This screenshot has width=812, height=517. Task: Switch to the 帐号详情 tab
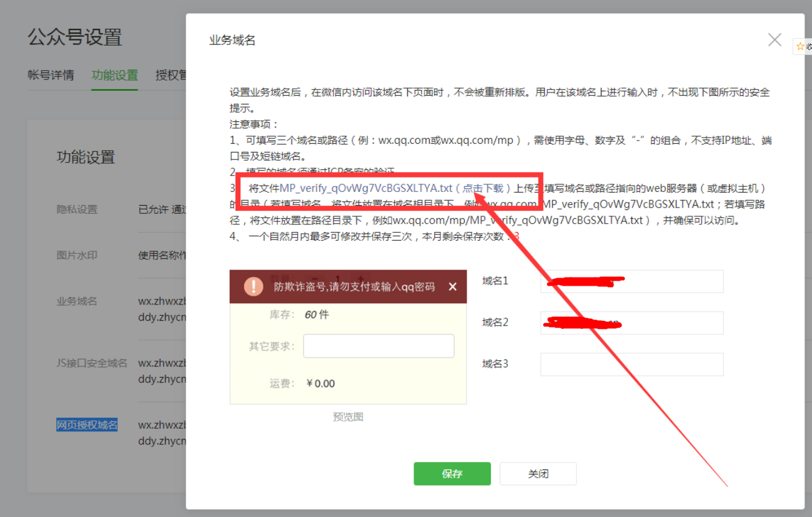(51, 75)
